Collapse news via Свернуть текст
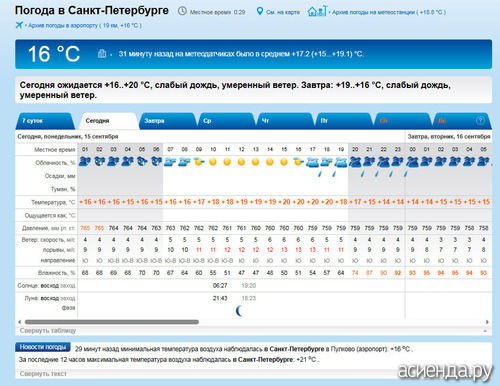 [43, 374]
